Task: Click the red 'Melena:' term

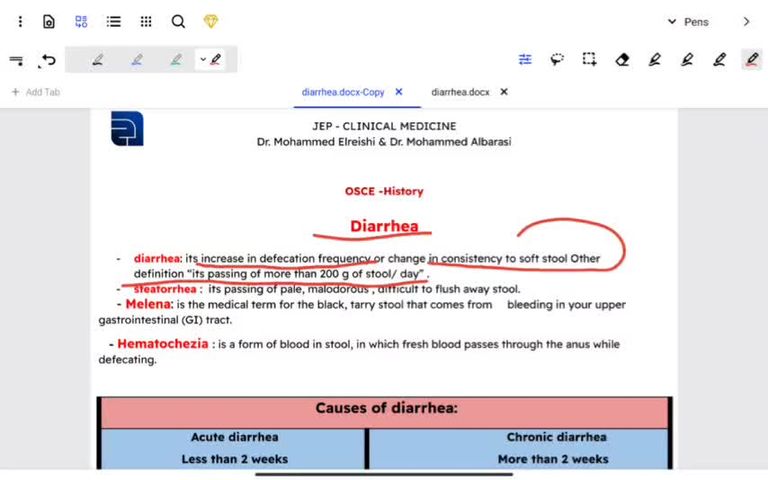Action: click(x=149, y=304)
